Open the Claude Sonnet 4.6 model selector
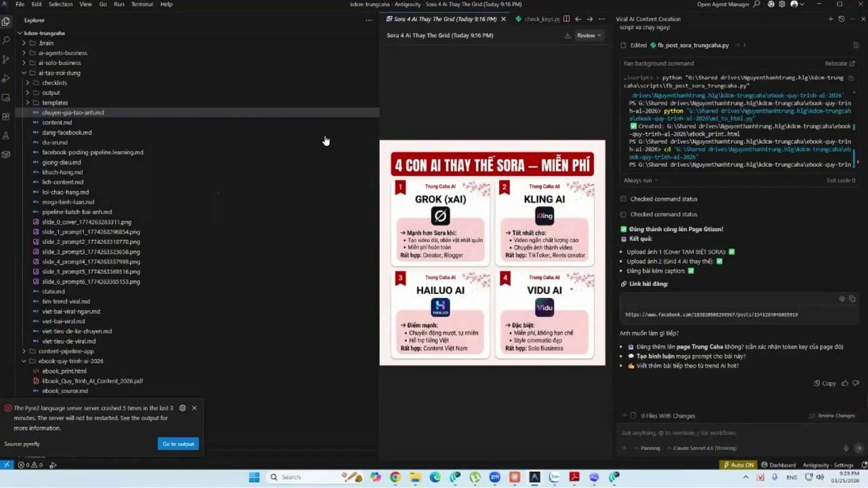 point(702,448)
